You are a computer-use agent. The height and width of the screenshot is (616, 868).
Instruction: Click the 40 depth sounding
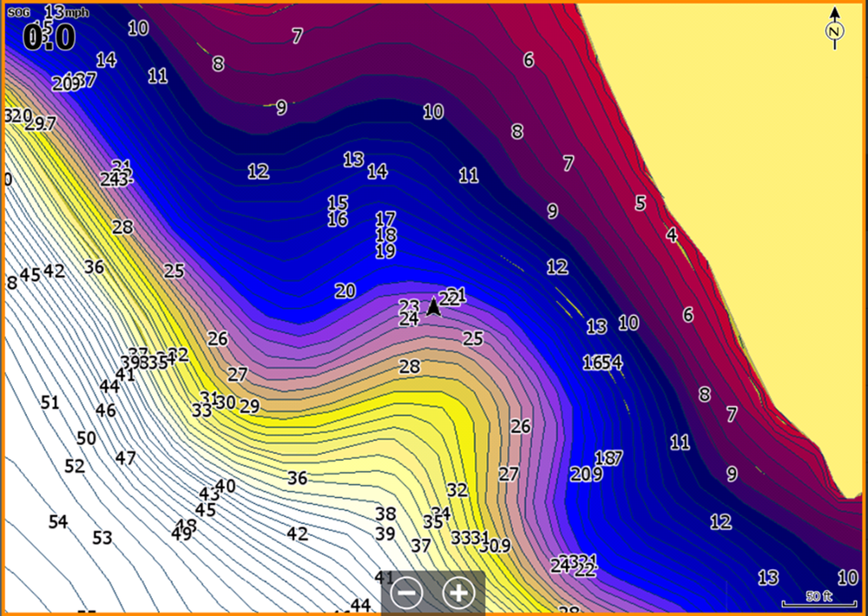click(x=226, y=486)
